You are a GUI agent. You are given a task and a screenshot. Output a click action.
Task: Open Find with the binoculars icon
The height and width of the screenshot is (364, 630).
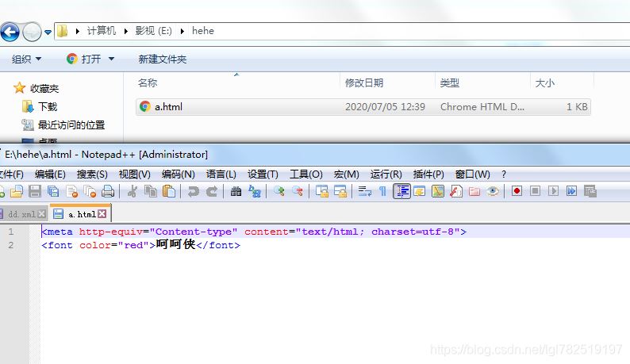236,191
